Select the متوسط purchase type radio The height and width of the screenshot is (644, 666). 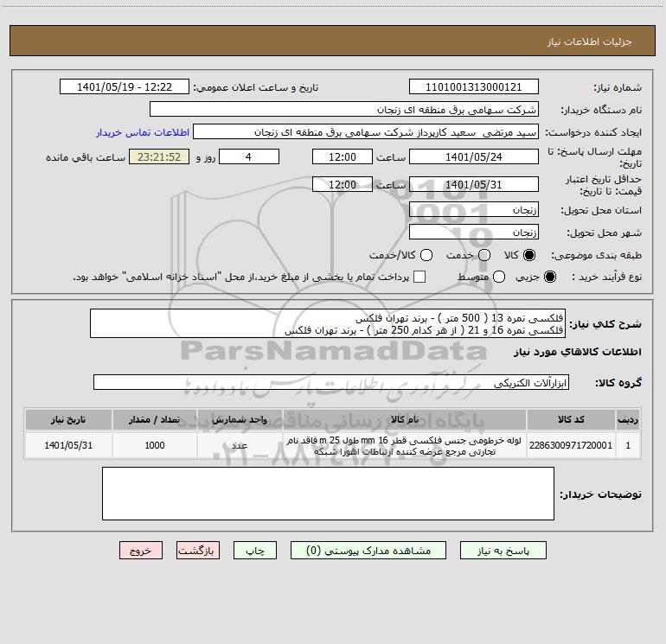[499, 277]
